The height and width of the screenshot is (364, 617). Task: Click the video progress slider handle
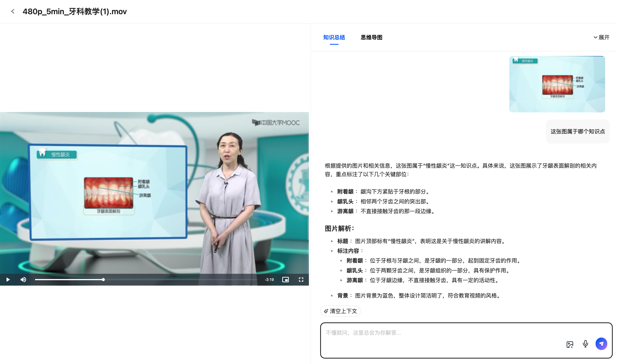(x=103, y=280)
